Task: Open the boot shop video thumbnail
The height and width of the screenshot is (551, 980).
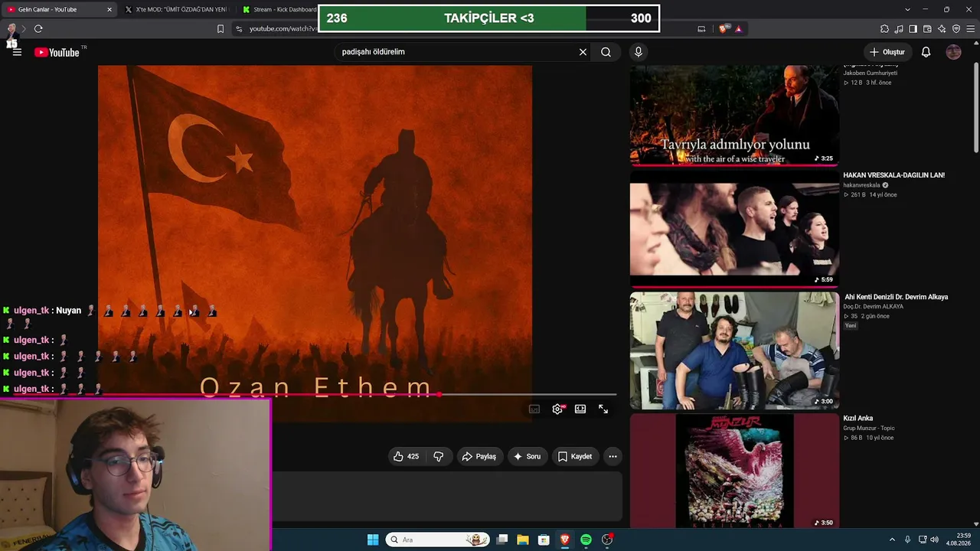Action: coord(734,350)
